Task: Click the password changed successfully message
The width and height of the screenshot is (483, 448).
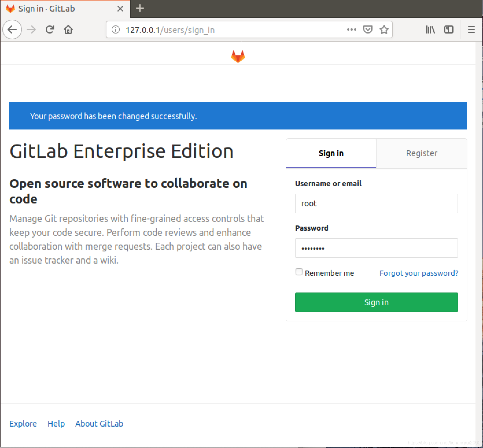Action: 113,116
